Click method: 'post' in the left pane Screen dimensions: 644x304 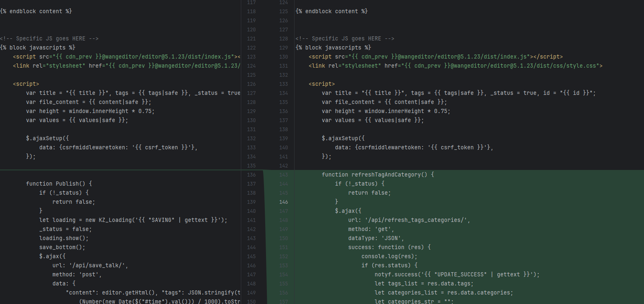point(77,275)
